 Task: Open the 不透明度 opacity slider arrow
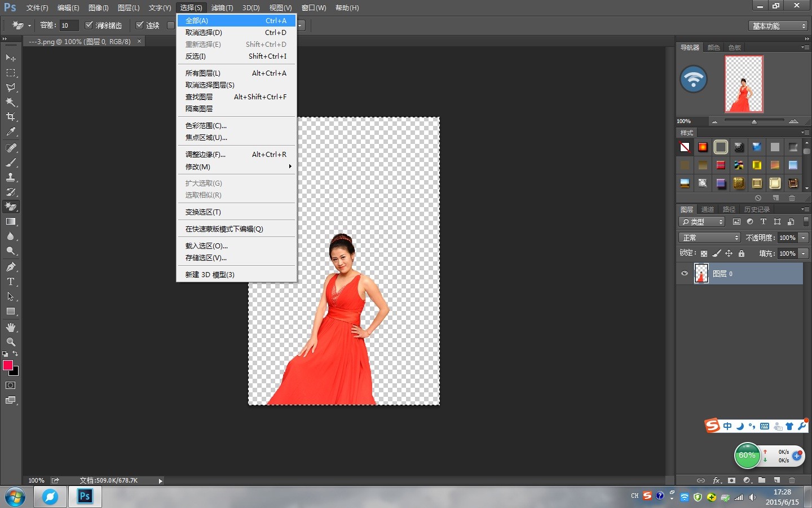[804, 238]
